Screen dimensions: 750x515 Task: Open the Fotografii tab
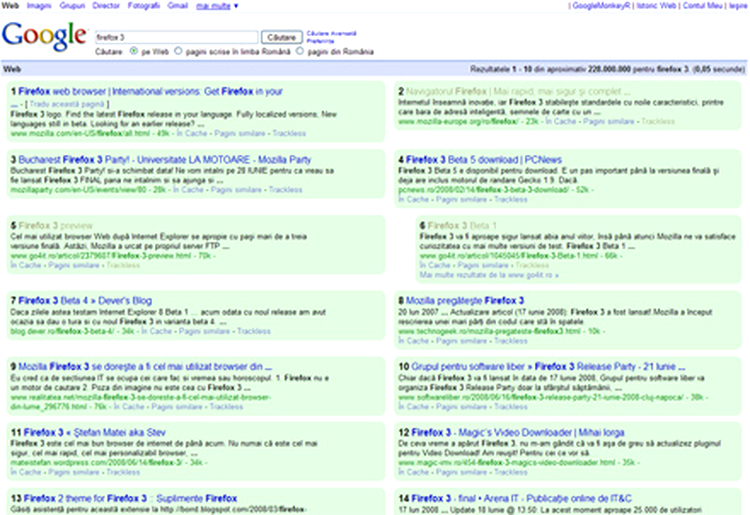(x=143, y=6)
